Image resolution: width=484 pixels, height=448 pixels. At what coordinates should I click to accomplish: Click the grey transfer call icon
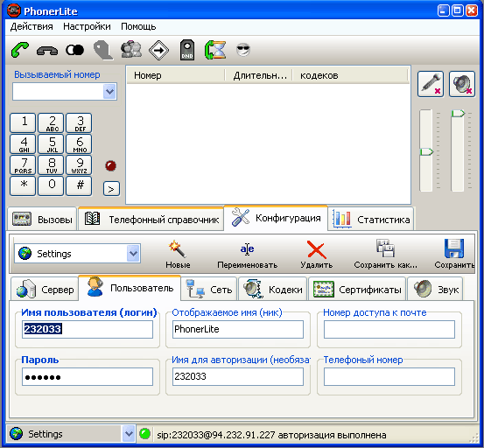(x=102, y=50)
